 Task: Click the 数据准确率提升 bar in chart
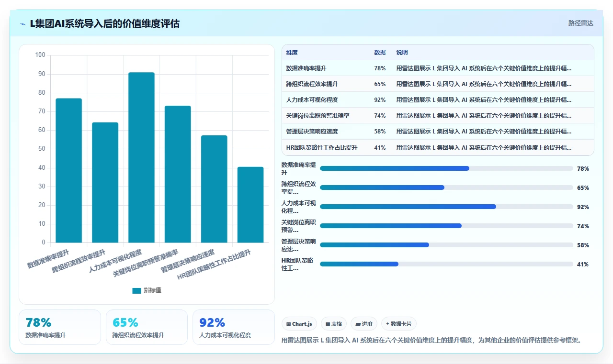pyautogui.click(x=69, y=170)
